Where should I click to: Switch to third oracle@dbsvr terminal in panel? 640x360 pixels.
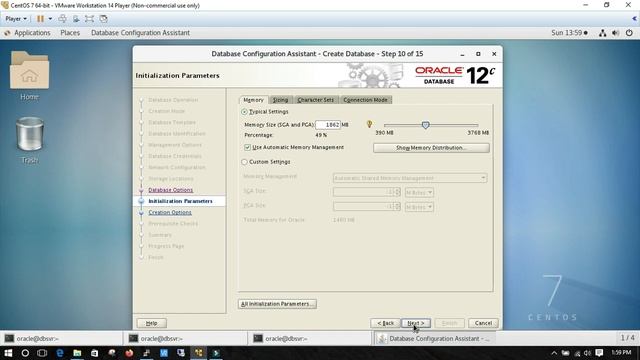(310, 339)
